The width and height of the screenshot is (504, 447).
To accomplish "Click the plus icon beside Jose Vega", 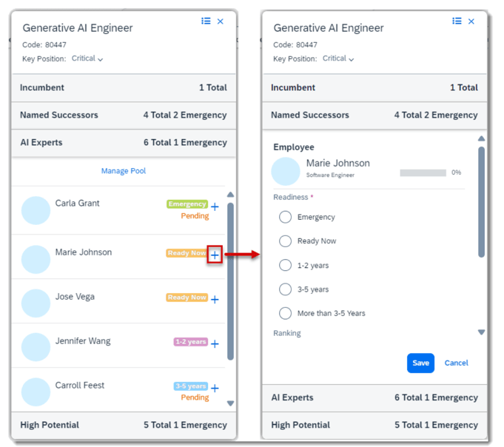I will click(215, 300).
